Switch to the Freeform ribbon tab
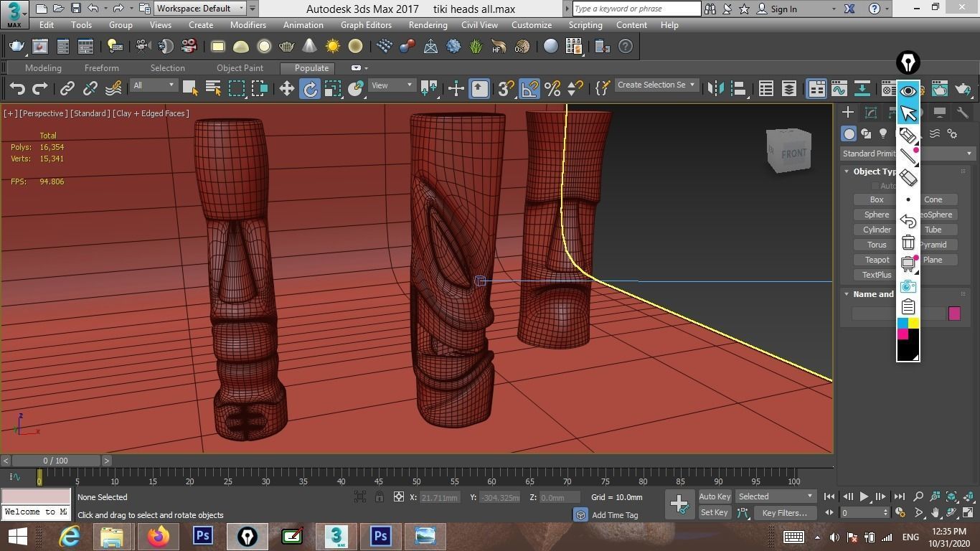Image resolution: width=980 pixels, height=551 pixels. coord(102,68)
